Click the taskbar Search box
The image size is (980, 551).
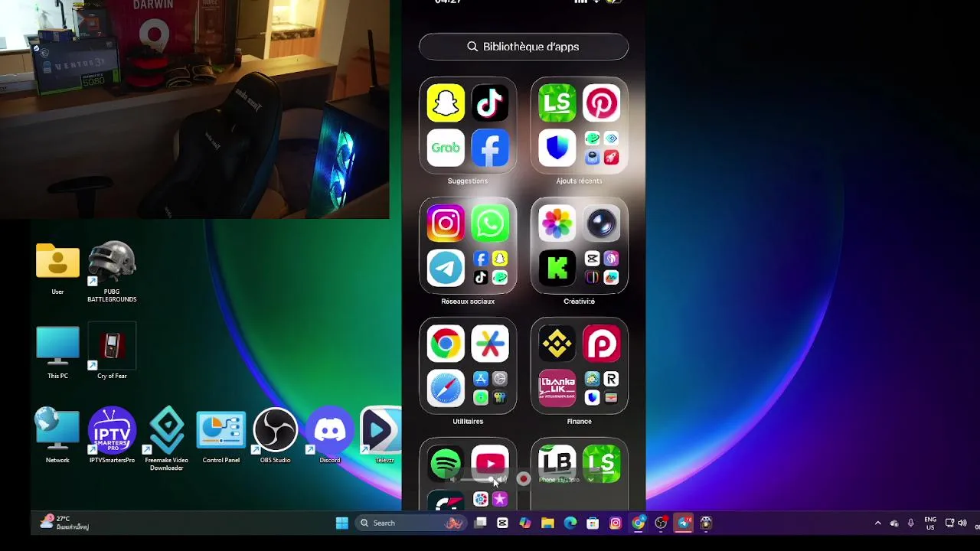point(410,523)
